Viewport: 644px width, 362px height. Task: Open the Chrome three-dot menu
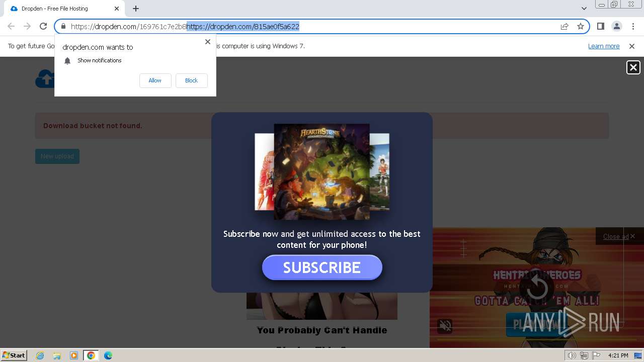633,26
